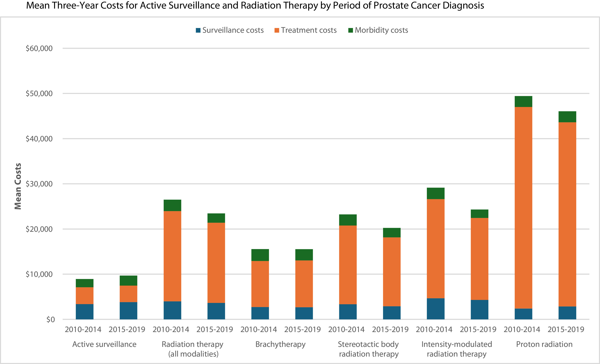Screen dimensions: 600x364
Task: Select the 'Surveillance costs' legend label
Action: click(x=233, y=30)
